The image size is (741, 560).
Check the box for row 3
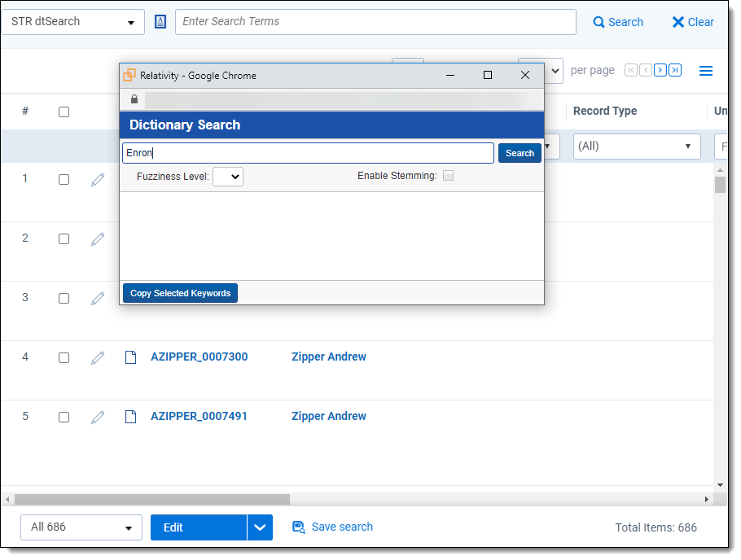click(64, 299)
